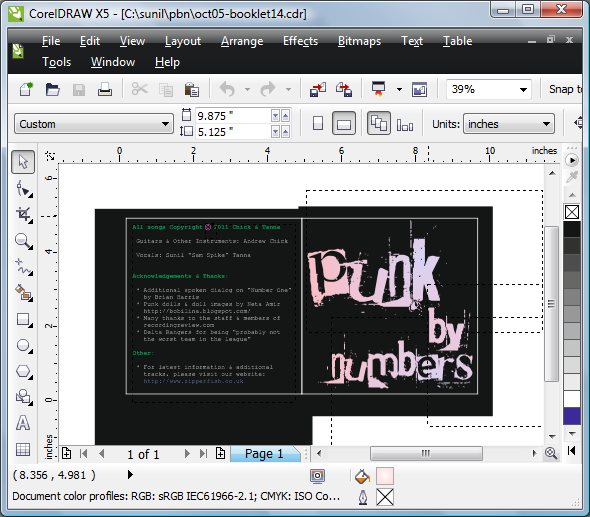The height and width of the screenshot is (517, 590).
Task: Add page after current page
Action: (220, 453)
